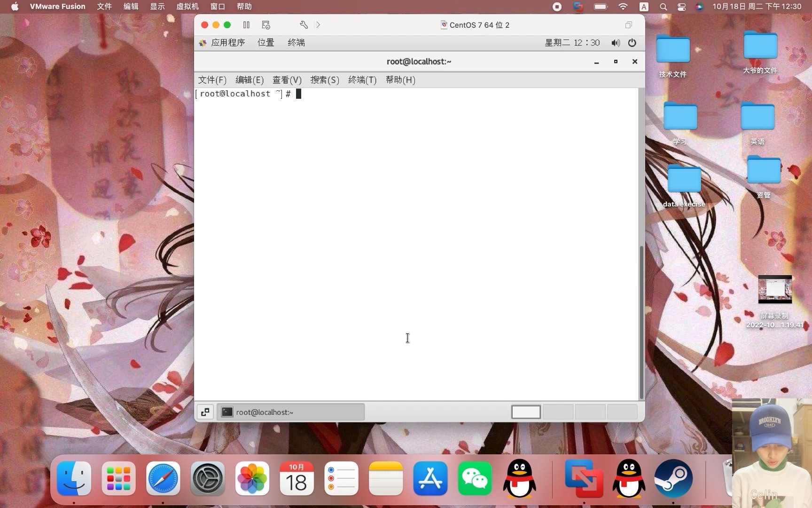The width and height of the screenshot is (812, 508).
Task: Open Spotlight search icon
Action: (x=663, y=7)
